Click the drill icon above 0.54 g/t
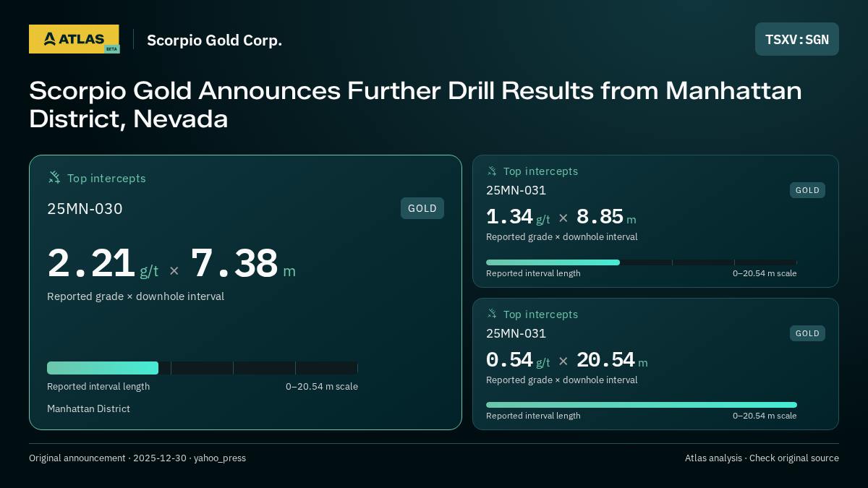 pos(492,314)
